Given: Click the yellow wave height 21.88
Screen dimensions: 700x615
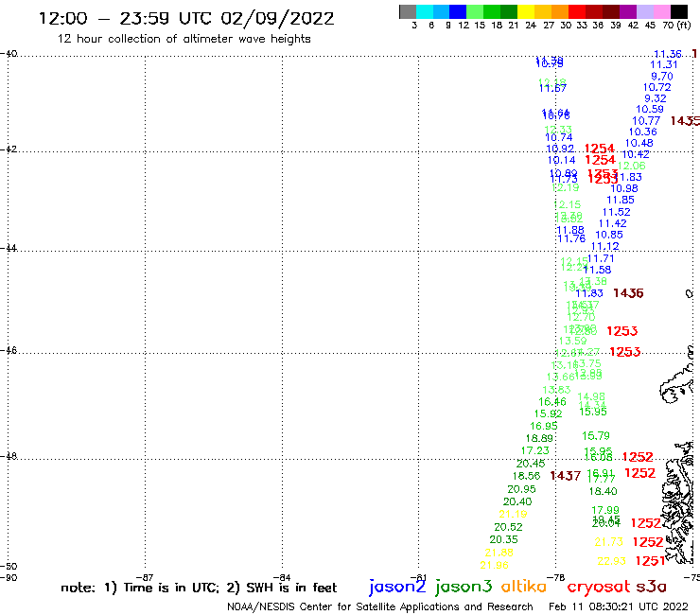Looking at the screenshot, I should tap(499, 553).
